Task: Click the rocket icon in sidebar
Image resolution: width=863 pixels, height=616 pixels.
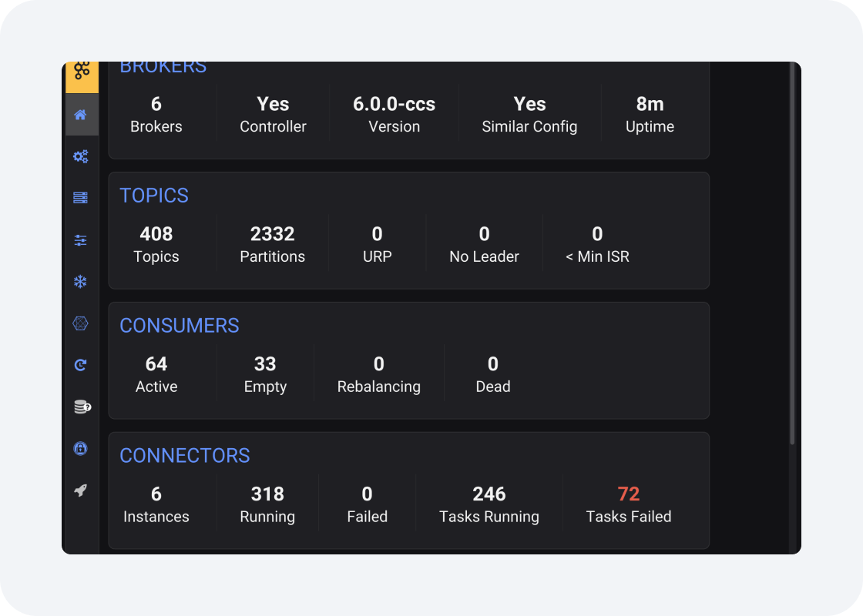Action: point(81,490)
